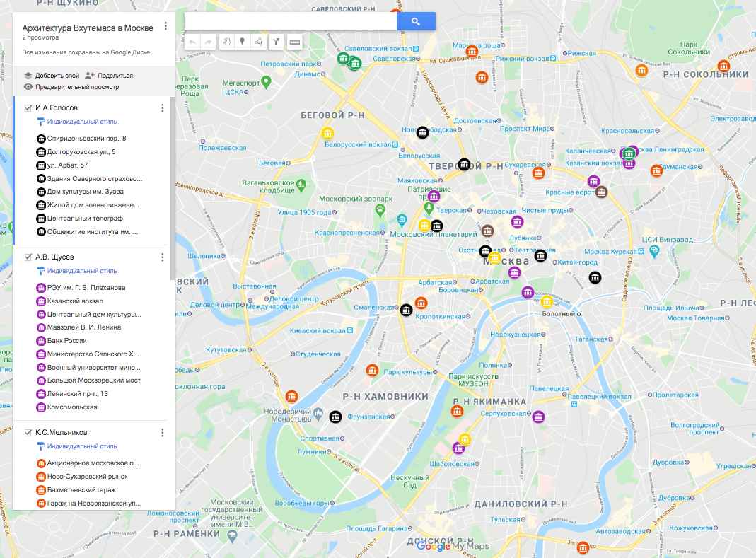
Task: Select the draw line tool
Action: coord(258,42)
